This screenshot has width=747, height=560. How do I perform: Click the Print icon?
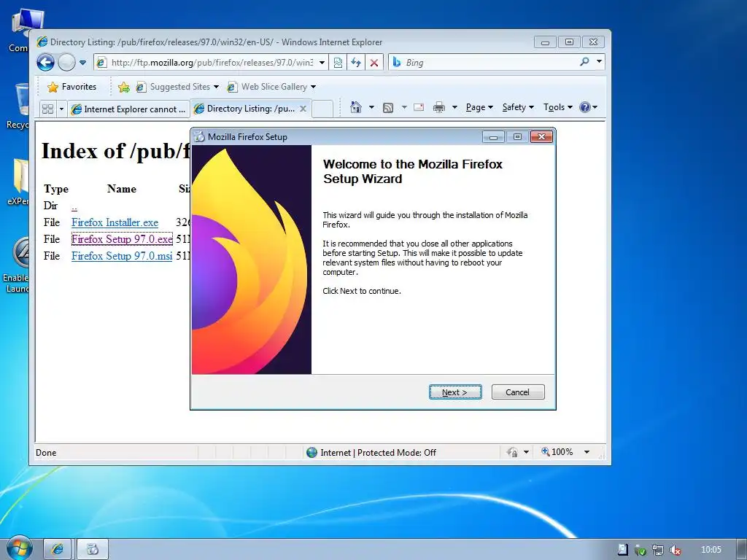point(438,108)
